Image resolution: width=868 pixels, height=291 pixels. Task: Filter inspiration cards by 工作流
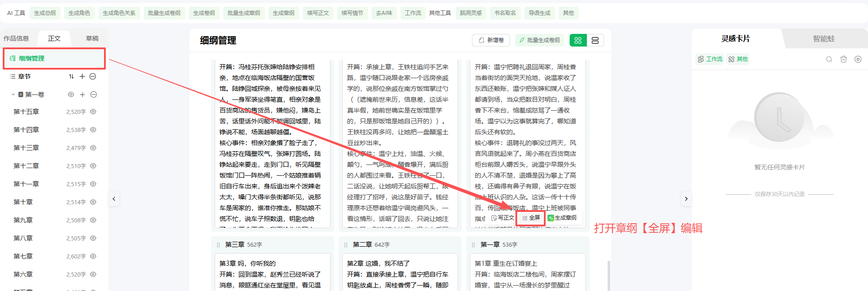pyautogui.click(x=710, y=59)
